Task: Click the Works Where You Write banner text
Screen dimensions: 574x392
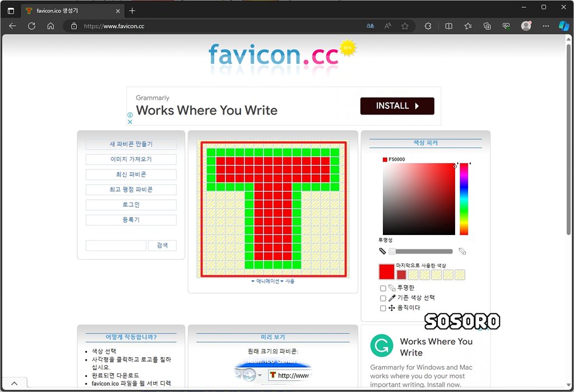Action: [x=206, y=110]
